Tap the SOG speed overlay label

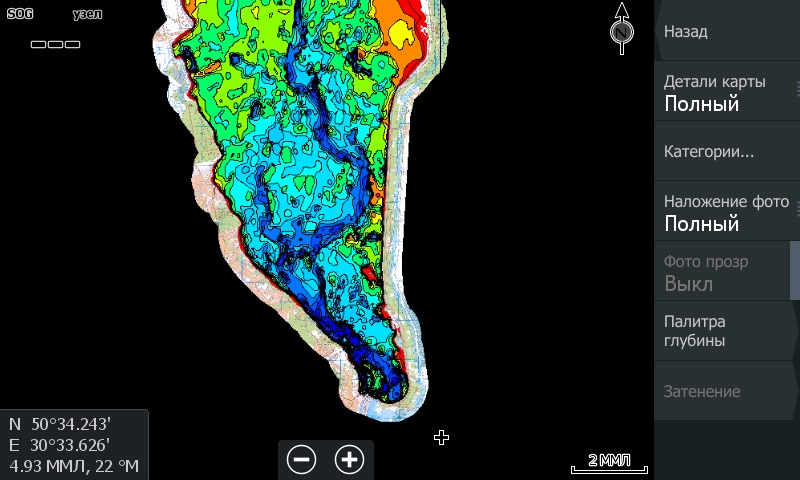pos(18,15)
